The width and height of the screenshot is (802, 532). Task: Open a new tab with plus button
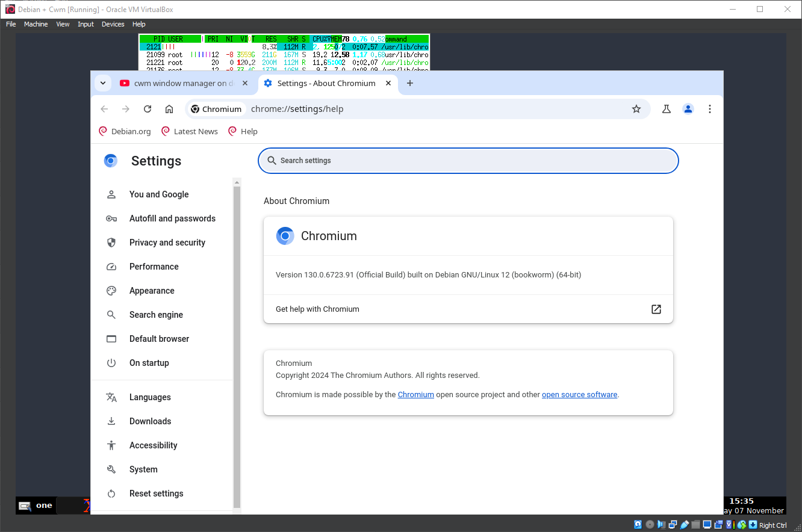pos(410,84)
